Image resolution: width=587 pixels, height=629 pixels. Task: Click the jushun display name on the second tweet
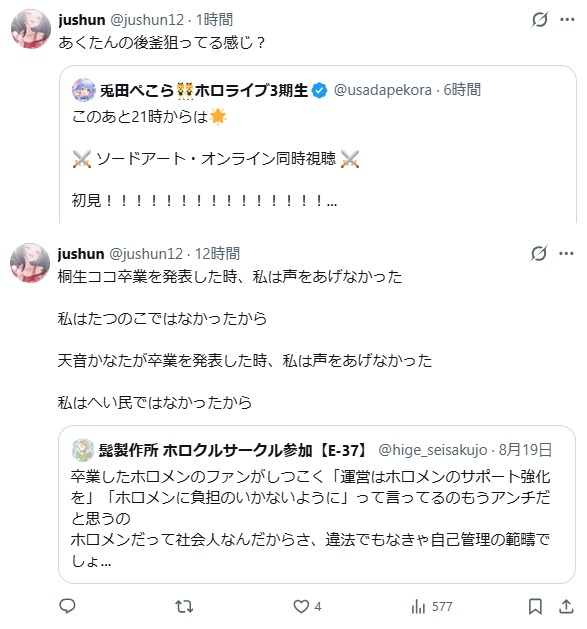click(81, 254)
